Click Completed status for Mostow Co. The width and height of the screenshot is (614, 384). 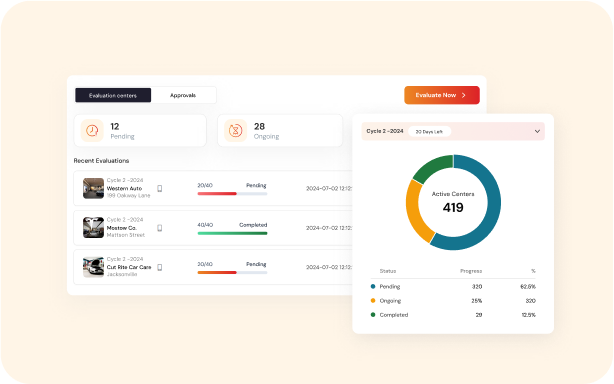(253, 225)
